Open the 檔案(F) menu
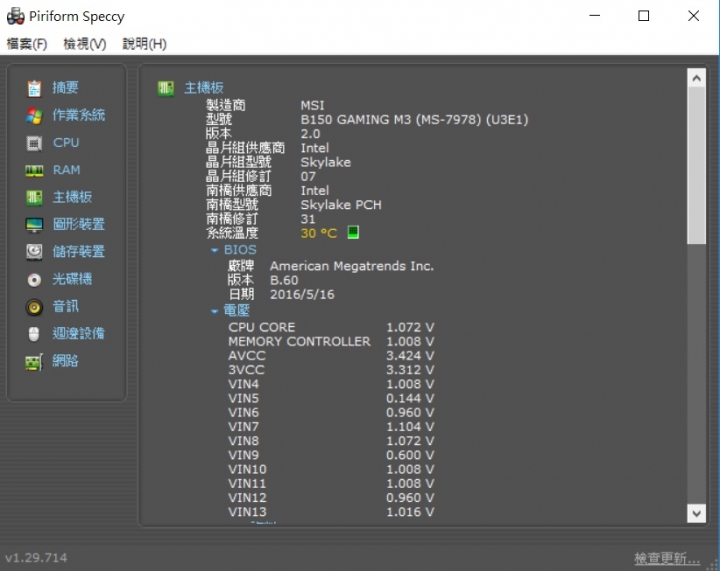The width and height of the screenshot is (720, 571). coord(27,44)
